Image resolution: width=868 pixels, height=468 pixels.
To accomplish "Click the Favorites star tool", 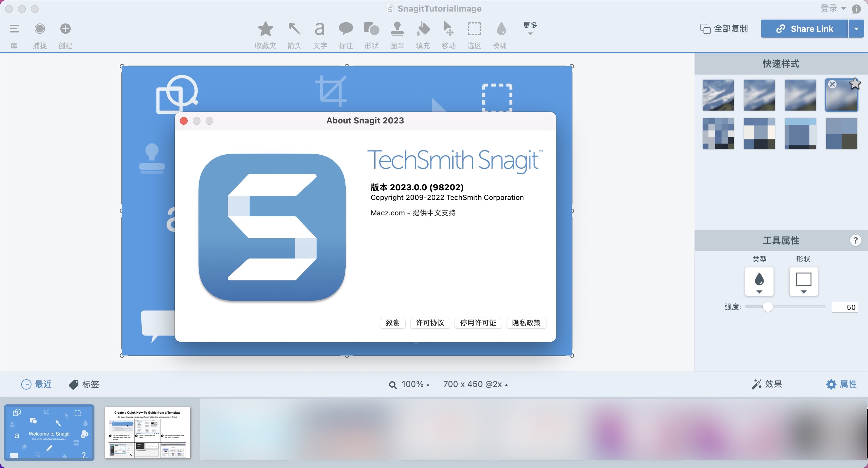I will [266, 29].
